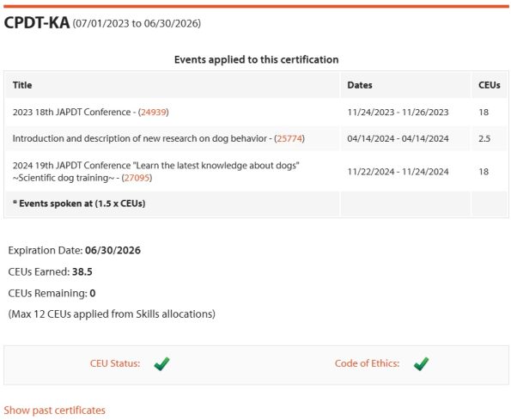Select the 2024 19th JAPDT Conference title

tap(156, 172)
